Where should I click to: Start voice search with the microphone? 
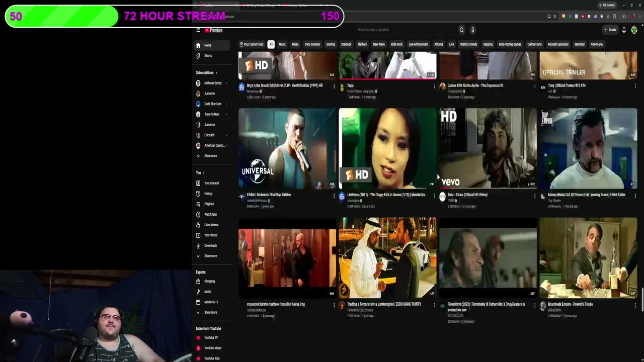(472, 30)
